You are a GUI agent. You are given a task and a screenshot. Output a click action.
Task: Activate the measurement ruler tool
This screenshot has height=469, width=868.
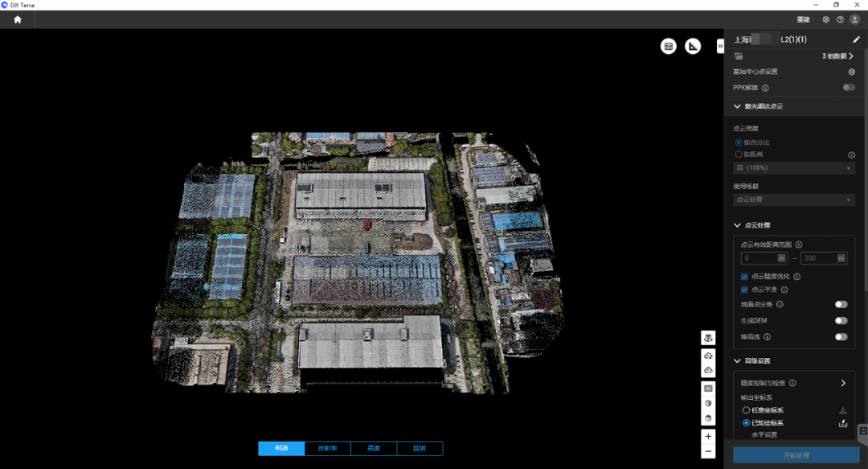(693, 46)
